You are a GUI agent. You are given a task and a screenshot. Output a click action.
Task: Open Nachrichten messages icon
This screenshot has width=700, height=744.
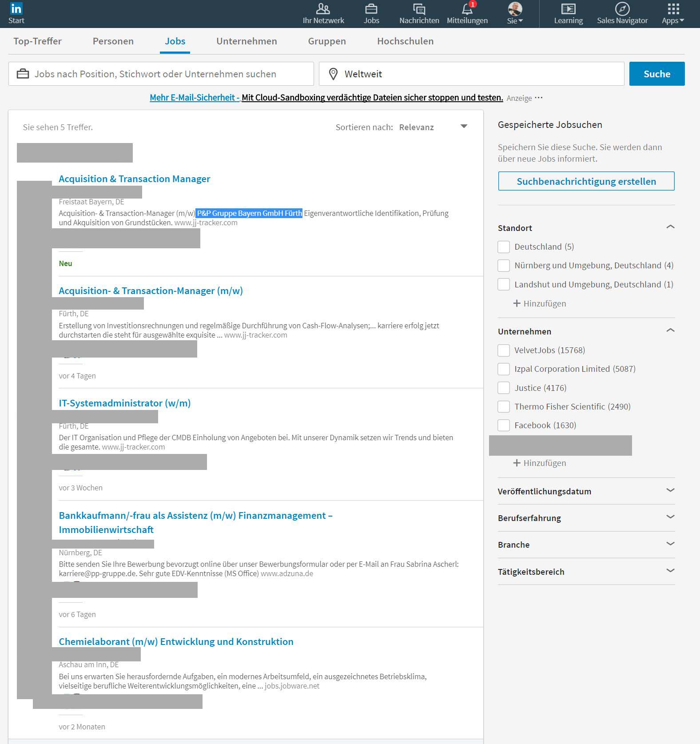[x=419, y=13]
